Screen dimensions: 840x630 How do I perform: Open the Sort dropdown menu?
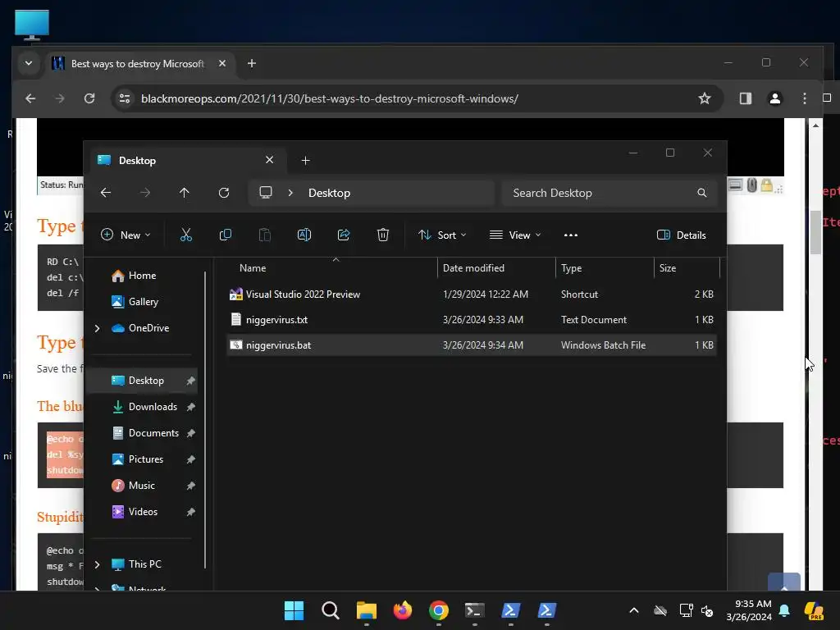click(x=442, y=235)
